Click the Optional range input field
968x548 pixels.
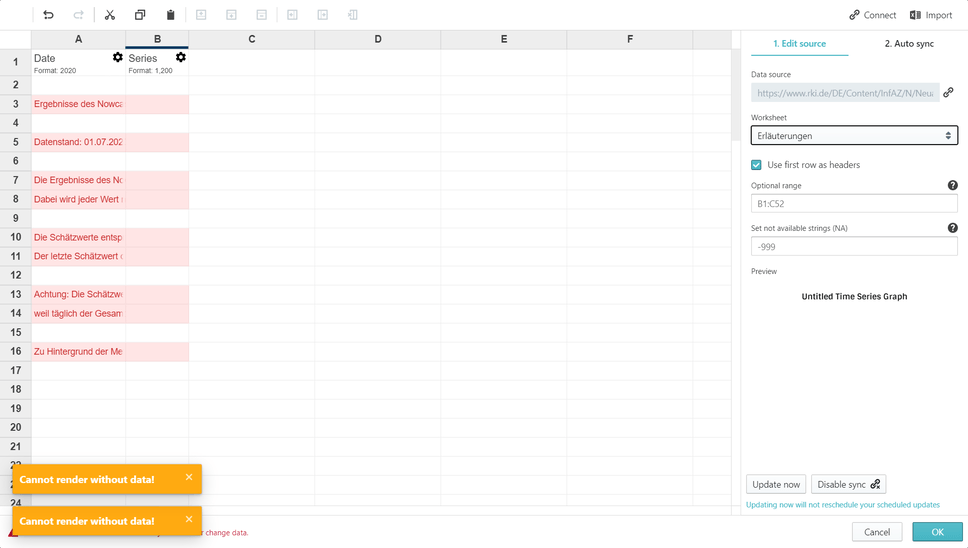[x=854, y=204]
